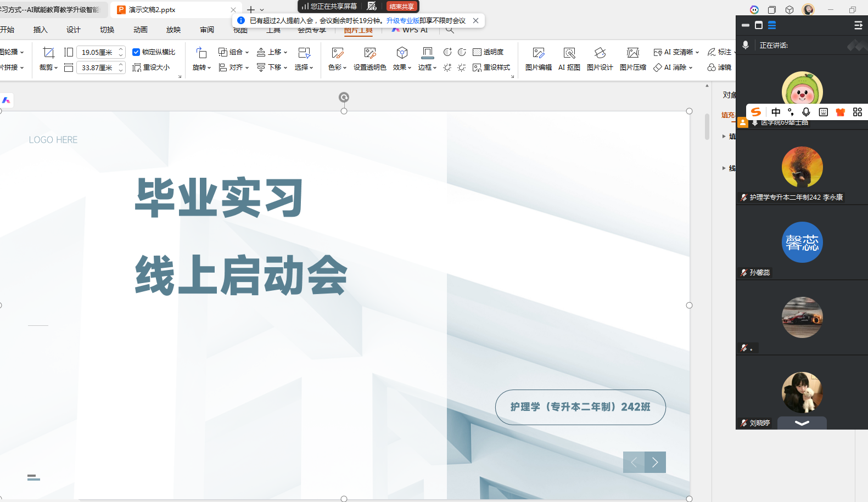Open the 旋转 rotate dropdown
868x502 pixels.
point(201,67)
